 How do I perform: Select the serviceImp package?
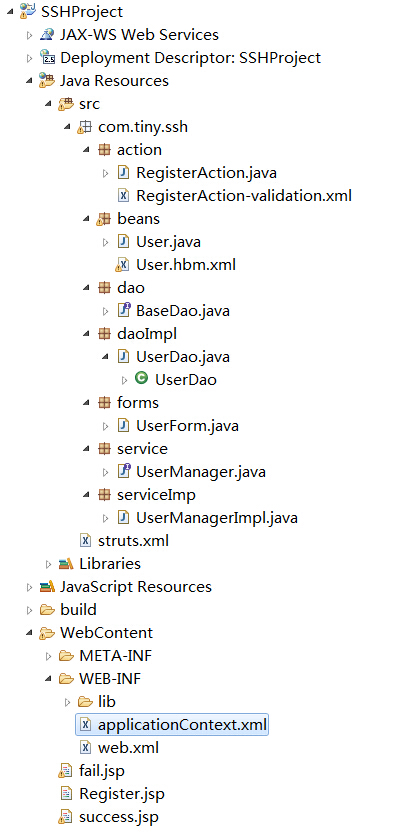(156, 495)
